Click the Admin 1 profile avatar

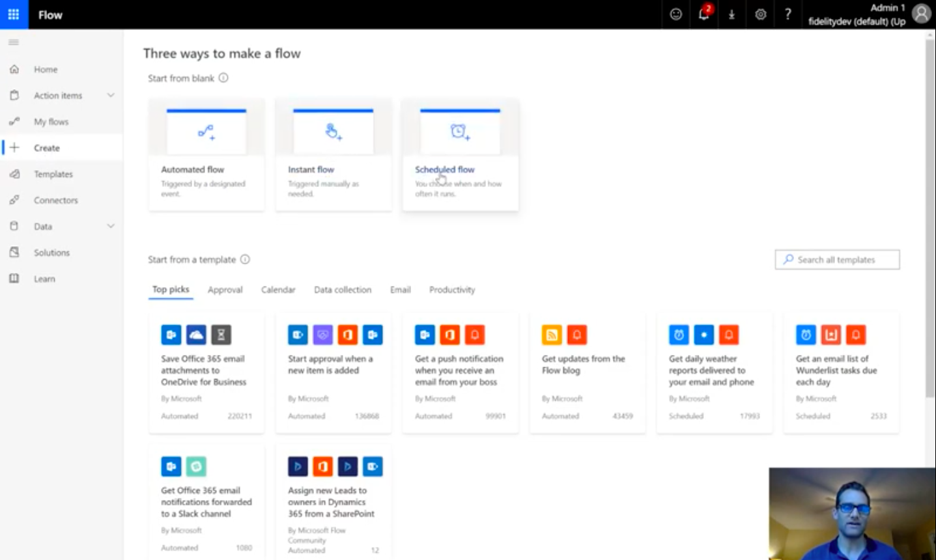click(921, 14)
